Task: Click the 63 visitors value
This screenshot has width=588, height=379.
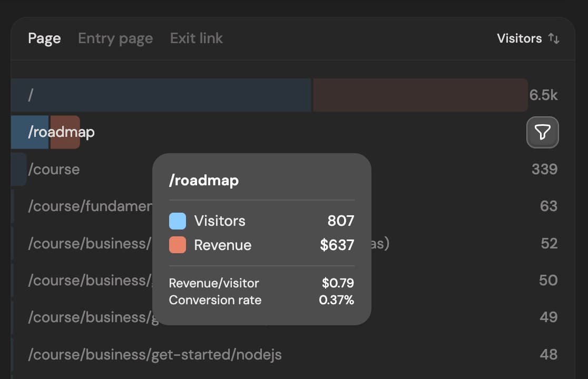Action: [x=548, y=206]
